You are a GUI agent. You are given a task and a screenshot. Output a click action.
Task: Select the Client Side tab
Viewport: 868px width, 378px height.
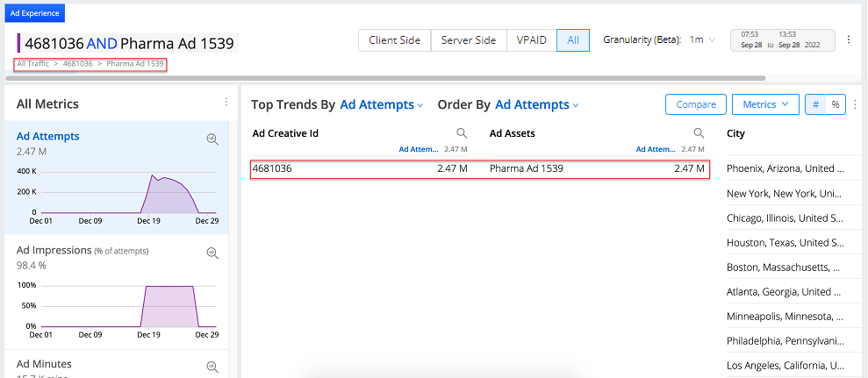click(x=394, y=40)
